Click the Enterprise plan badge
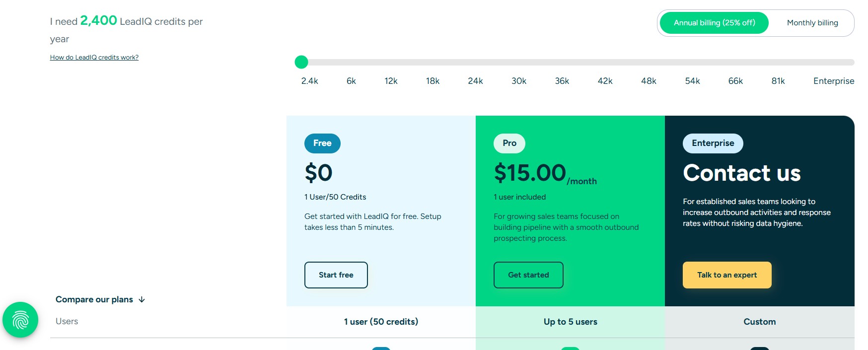This screenshot has width=868, height=350. click(713, 143)
